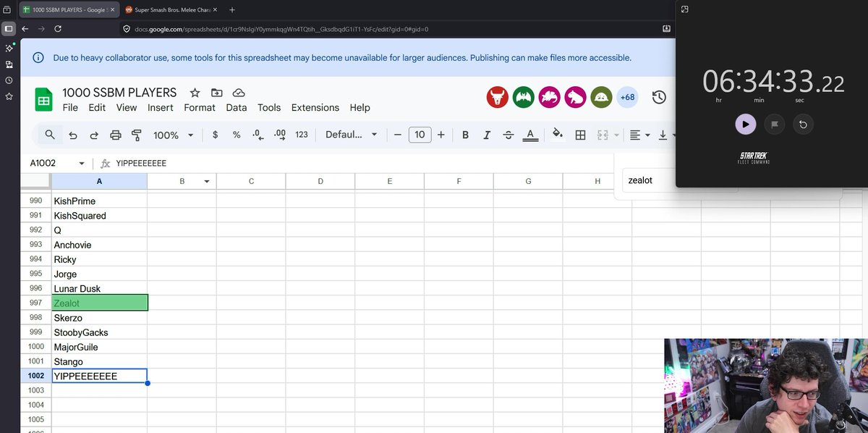
Task: Format the cell as currency
Action: pos(215,135)
